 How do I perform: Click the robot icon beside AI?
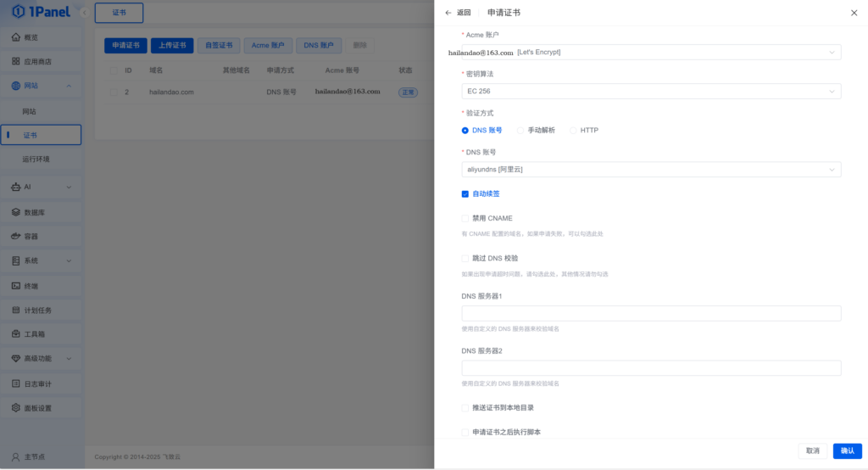[15, 187]
